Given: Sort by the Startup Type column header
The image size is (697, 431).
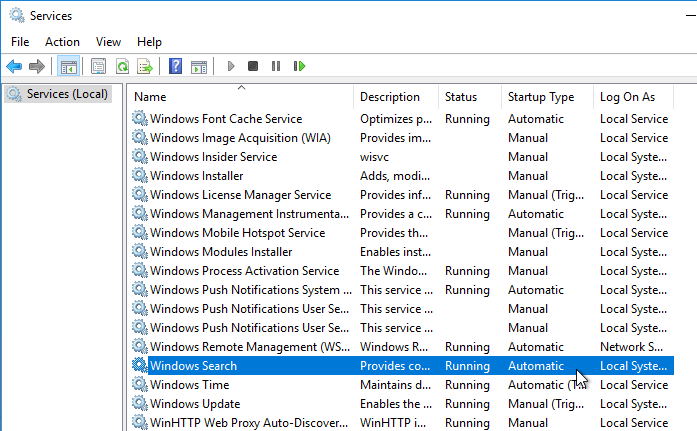Looking at the screenshot, I should click(548, 96).
